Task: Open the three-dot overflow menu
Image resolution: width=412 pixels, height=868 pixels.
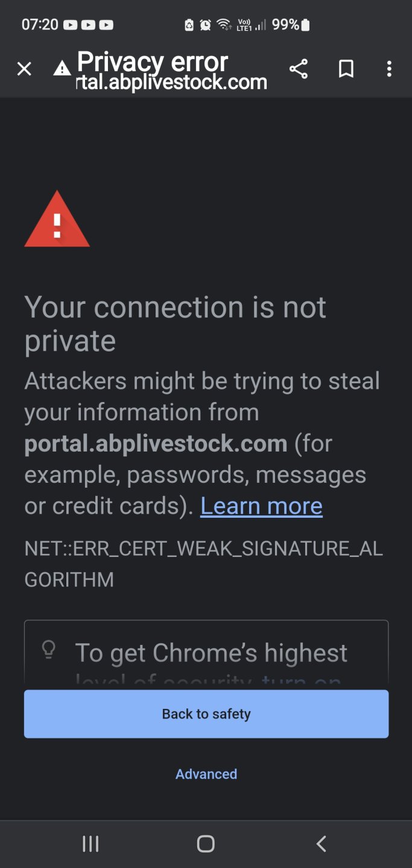Action: click(x=389, y=69)
